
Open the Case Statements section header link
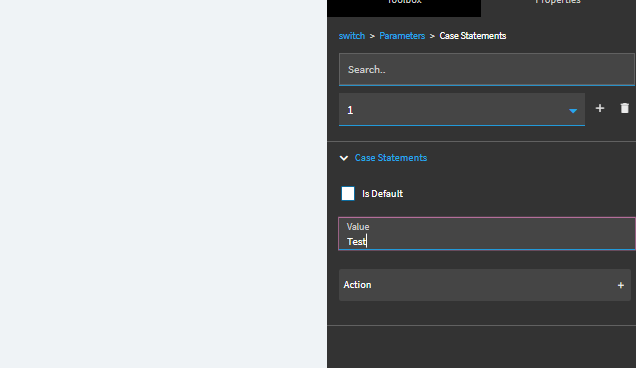[391, 158]
